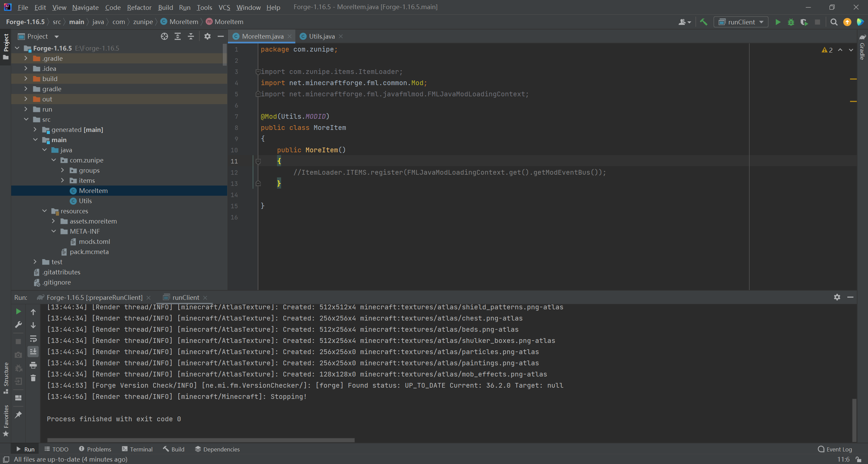The image size is (868, 464).
Task: Switch to Utils.java editor tab
Action: [x=321, y=36]
